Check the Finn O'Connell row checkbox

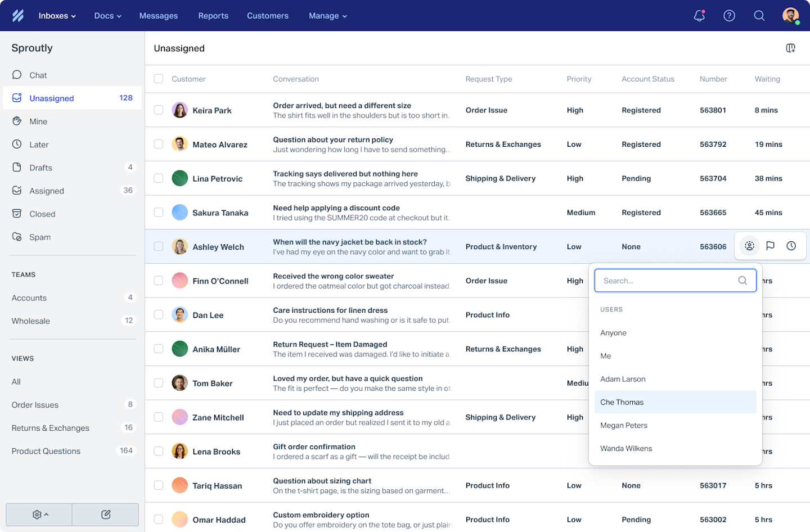pyautogui.click(x=159, y=281)
